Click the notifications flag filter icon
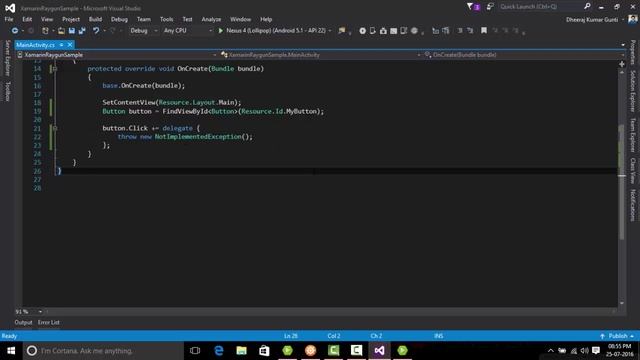 coord(473,7)
